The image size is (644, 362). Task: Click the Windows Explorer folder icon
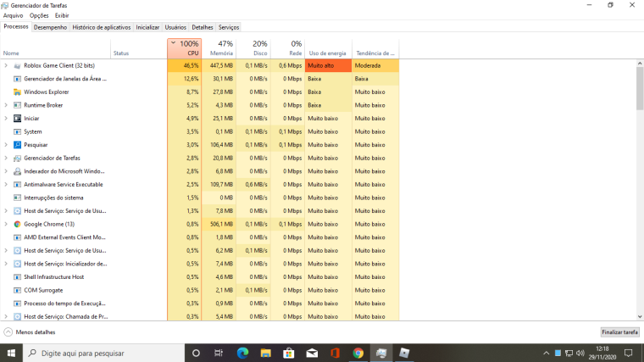pos(17,92)
